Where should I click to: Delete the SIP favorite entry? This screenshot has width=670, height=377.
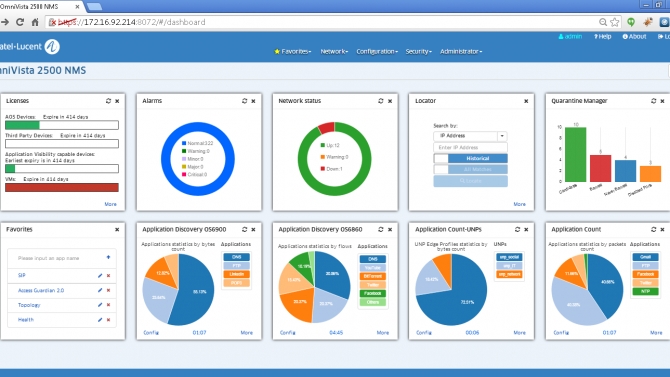click(109, 276)
